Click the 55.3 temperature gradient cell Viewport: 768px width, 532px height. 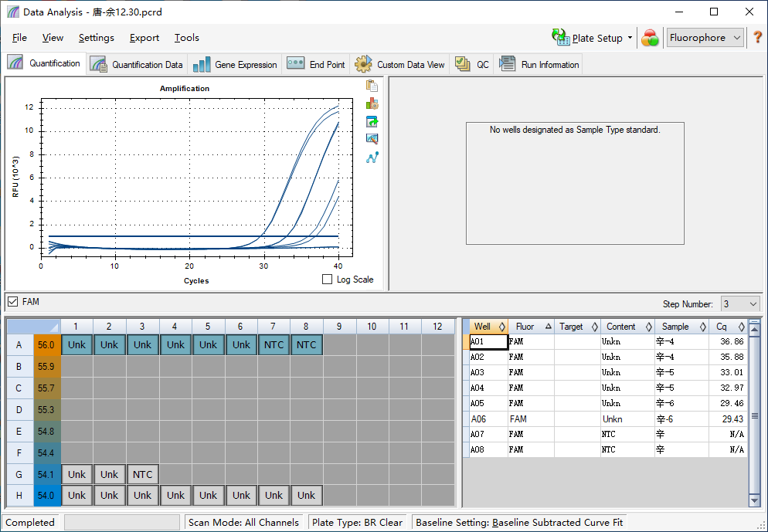(46, 410)
